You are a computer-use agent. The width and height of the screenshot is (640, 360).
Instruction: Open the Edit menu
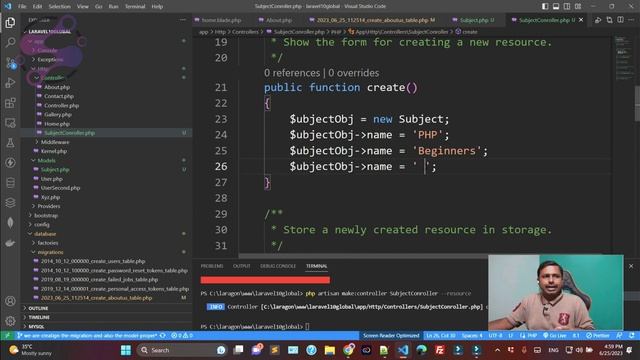[x=38, y=7]
